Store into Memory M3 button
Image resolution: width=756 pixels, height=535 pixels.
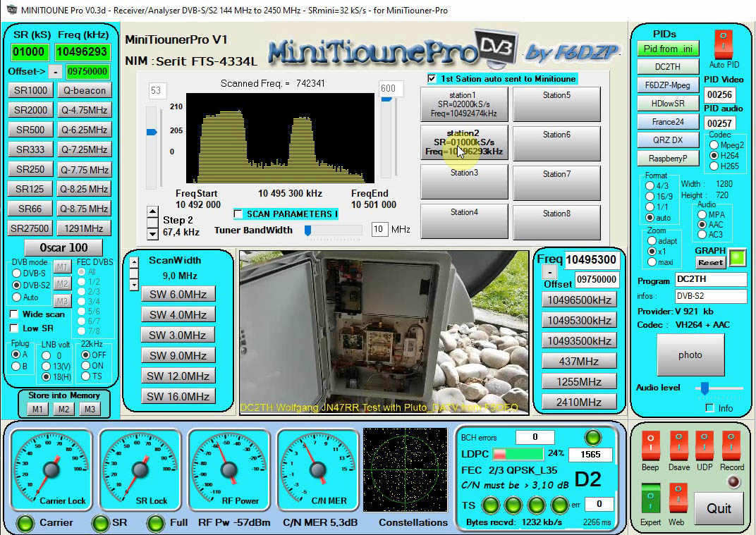click(x=90, y=410)
